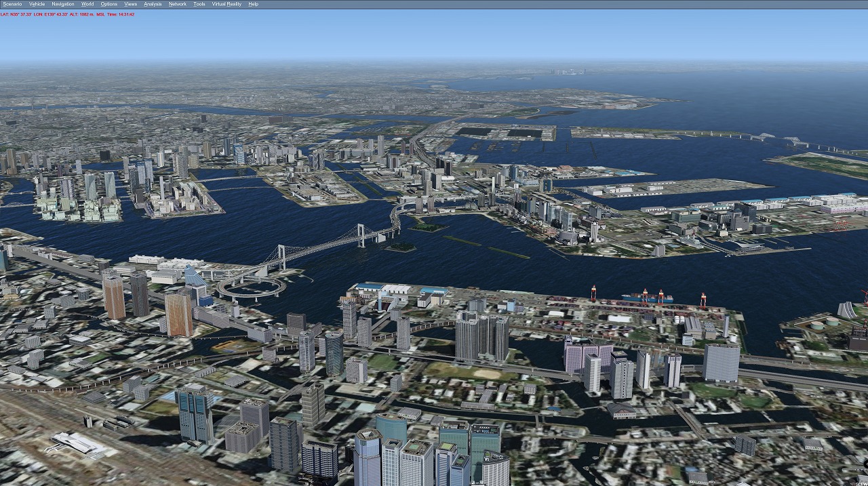This screenshot has height=486, width=868.
Task: Click the suspension bridge tower over the bay
Action: coord(361,236)
